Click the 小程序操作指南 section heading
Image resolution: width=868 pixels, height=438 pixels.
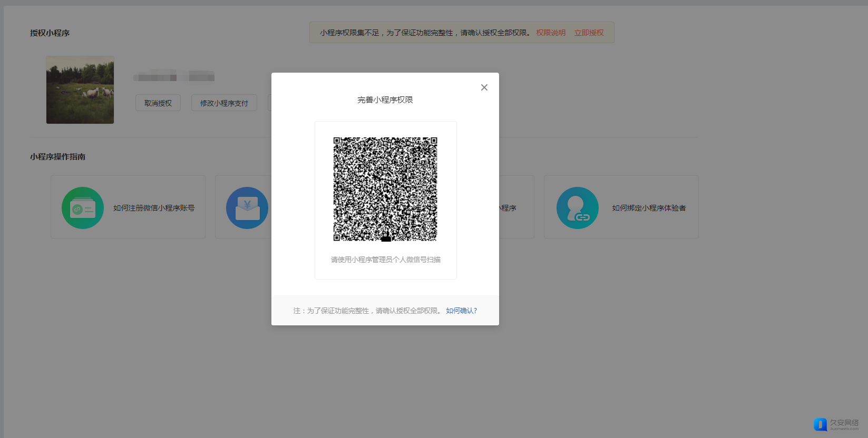(57, 156)
